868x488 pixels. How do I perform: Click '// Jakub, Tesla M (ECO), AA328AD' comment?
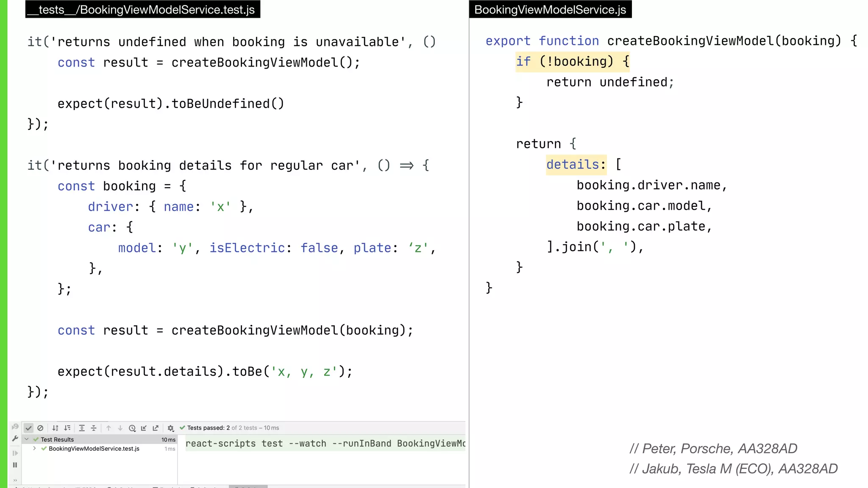tap(734, 469)
